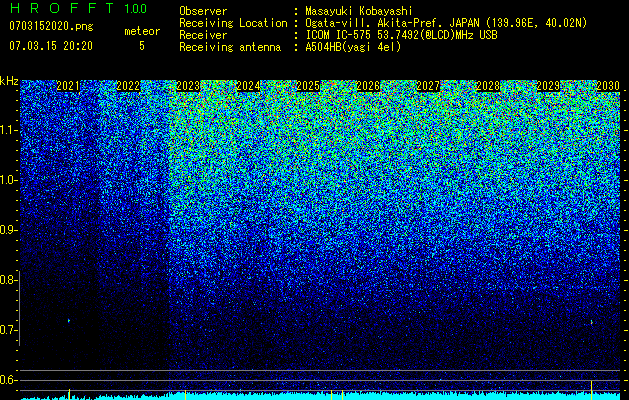Viewport: 629px width, 400px height.
Task: Click the 0.6 kHz axis label
Action: (x=8, y=380)
